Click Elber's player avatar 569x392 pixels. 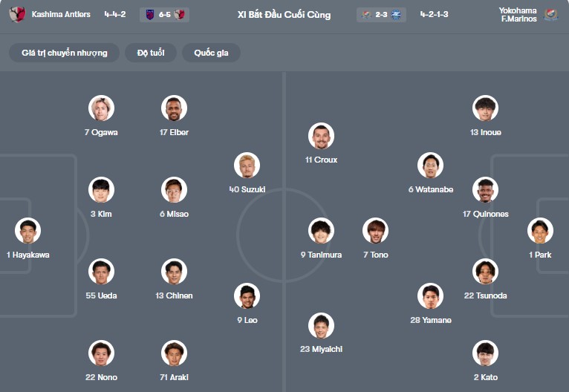[x=174, y=108]
